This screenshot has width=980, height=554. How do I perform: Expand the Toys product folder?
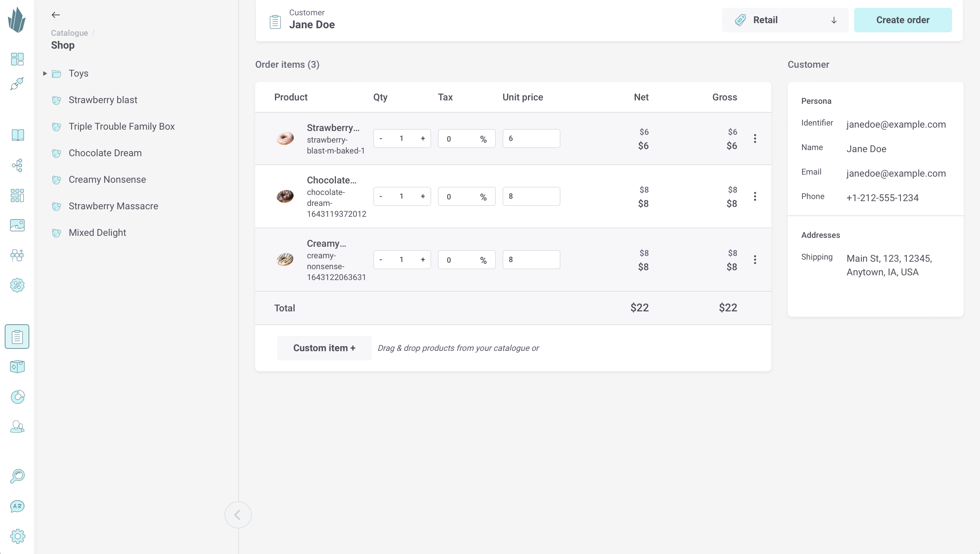coord(45,74)
